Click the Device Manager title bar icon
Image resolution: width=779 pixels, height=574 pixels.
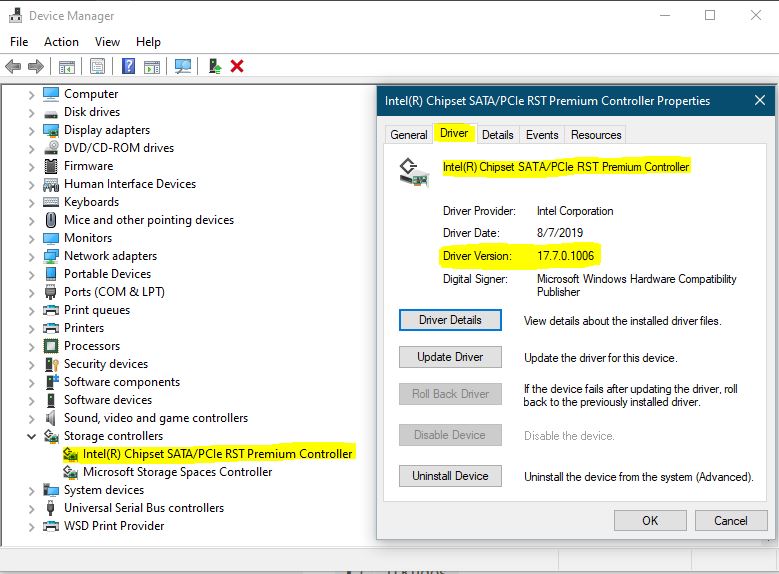15,15
